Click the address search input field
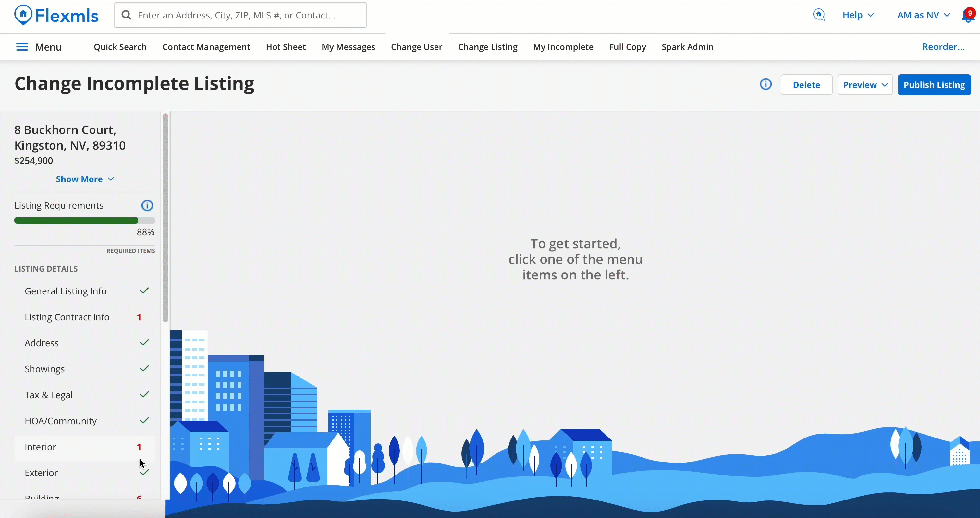This screenshot has height=518, width=980. click(240, 15)
